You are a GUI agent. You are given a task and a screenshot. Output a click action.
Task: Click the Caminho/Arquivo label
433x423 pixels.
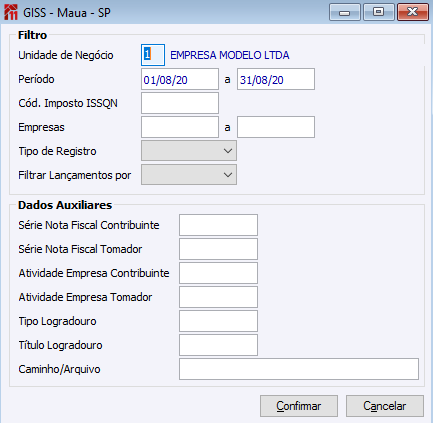coord(59,369)
